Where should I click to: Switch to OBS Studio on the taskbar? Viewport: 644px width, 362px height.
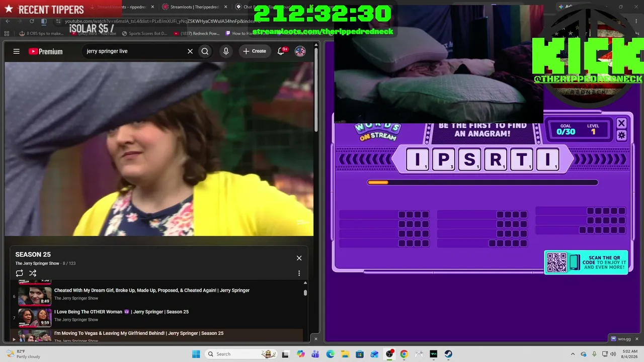(389, 354)
